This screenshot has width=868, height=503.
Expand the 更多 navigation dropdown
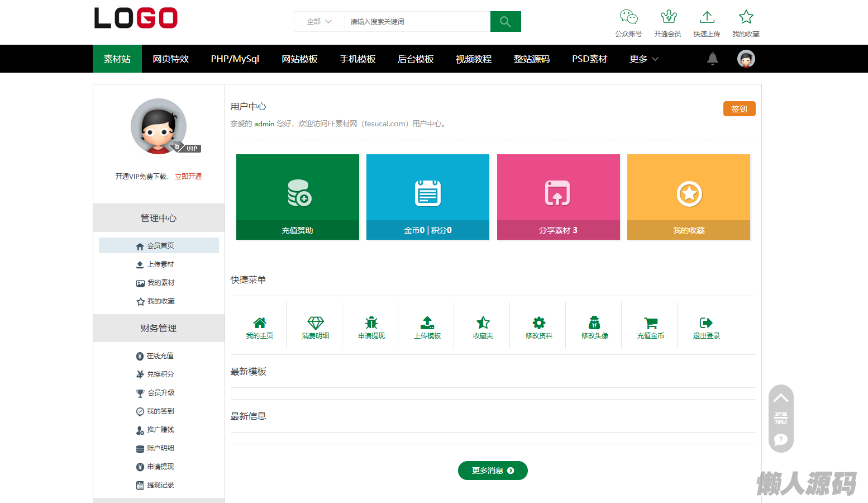pos(643,59)
